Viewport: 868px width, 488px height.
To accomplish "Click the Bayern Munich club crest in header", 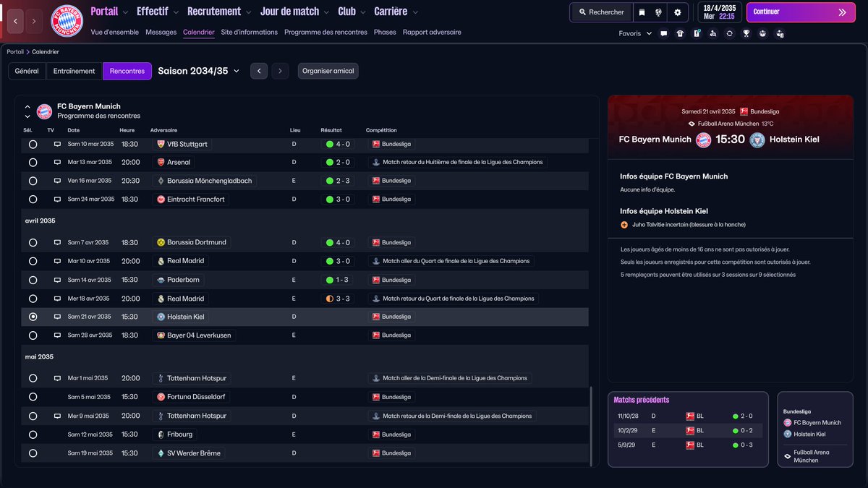I will click(x=67, y=21).
